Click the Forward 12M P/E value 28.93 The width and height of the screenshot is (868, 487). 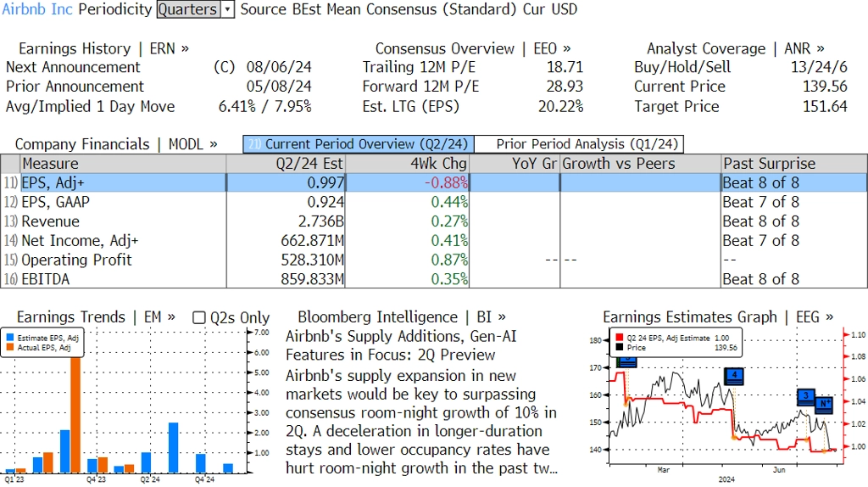pyautogui.click(x=565, y=87)
